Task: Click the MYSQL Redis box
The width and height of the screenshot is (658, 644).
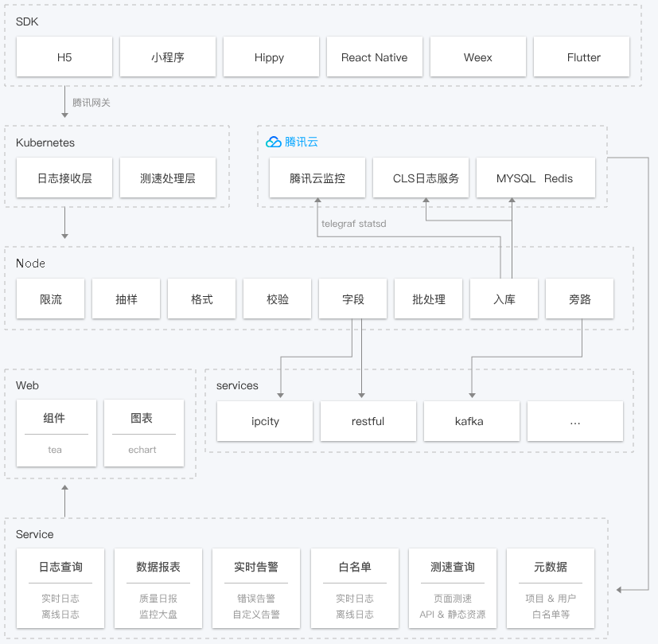Action: (x=536, y=178)
